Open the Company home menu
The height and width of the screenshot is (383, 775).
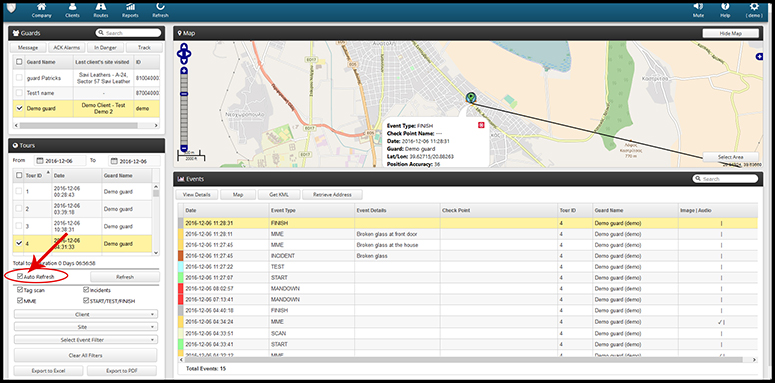tap(42, 9)
